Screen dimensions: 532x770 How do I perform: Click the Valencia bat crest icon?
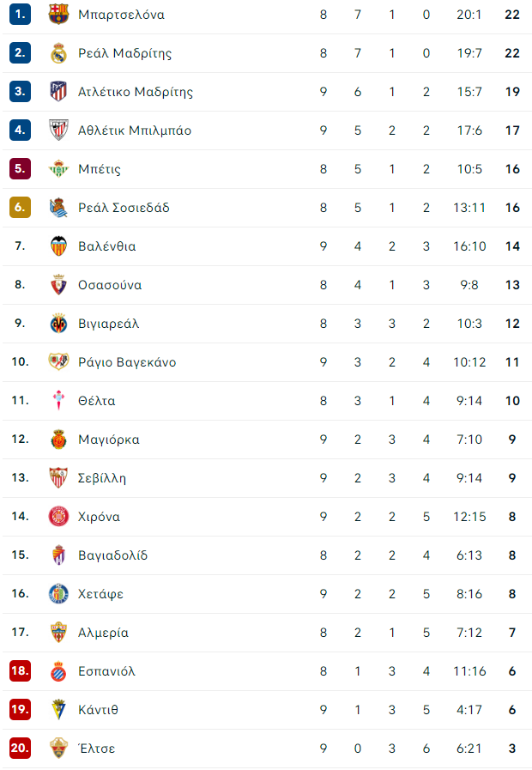coord(58,246)
